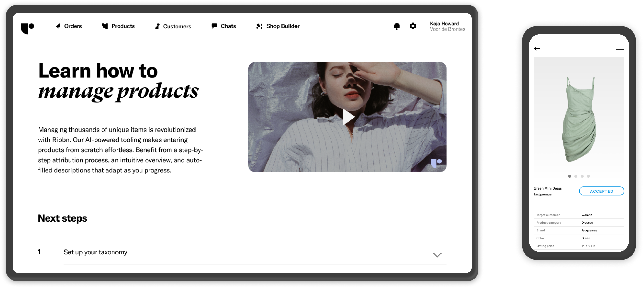Expand the Set up your taxonomy step
The width and height of the screenshot is (644, 288).
(437, 255)
